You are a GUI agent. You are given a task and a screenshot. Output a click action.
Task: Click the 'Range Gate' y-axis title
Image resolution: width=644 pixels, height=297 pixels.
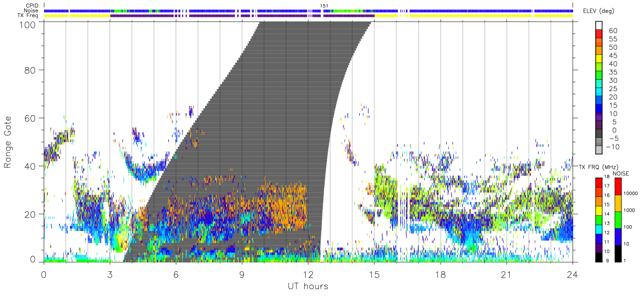[8, 142]
